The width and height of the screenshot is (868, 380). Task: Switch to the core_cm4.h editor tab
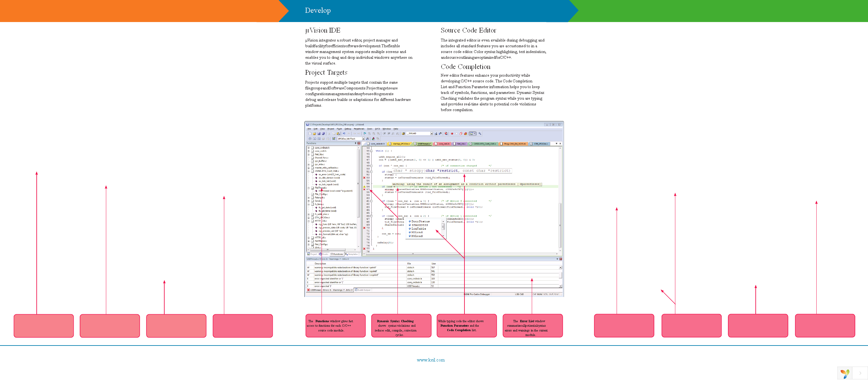click(x=443, y=144)
